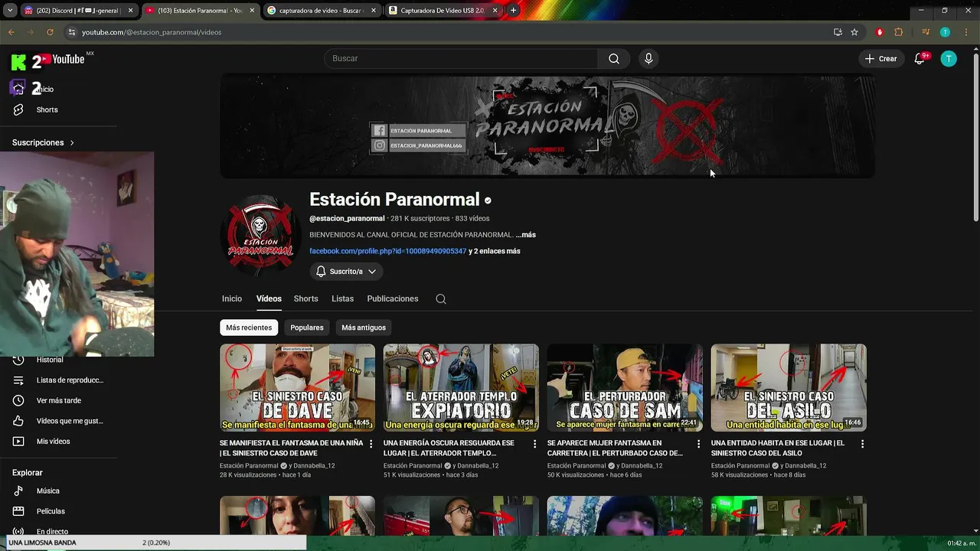
Task: Activate voice search microphone
Action: click(x=648, y=59)
